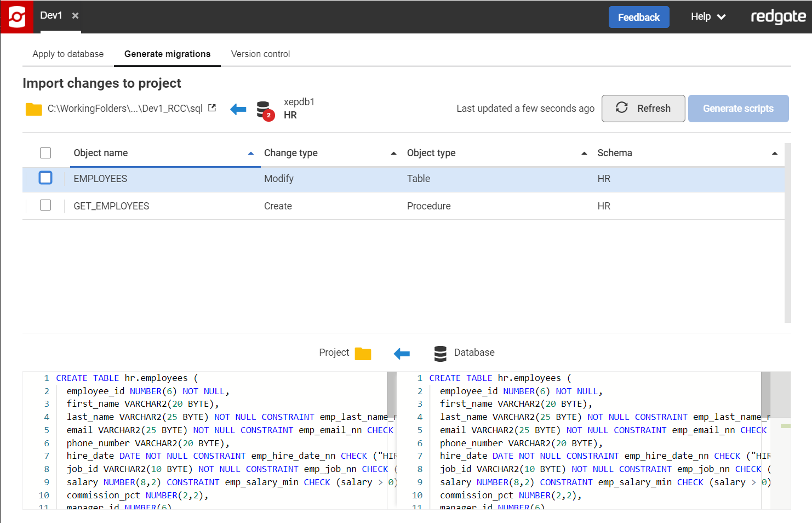
Task: Check the EMPLOYEES row checkbox
Action: click(x=45, y=178)
